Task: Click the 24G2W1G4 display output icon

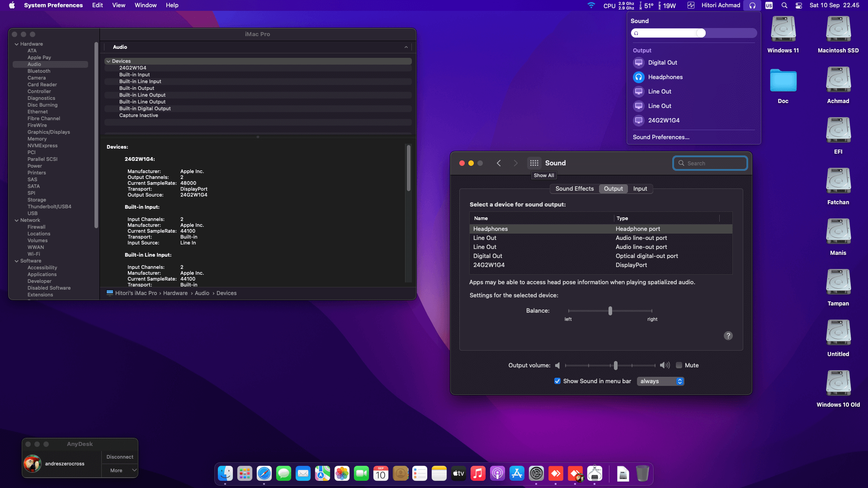Action: coord(638,121)
